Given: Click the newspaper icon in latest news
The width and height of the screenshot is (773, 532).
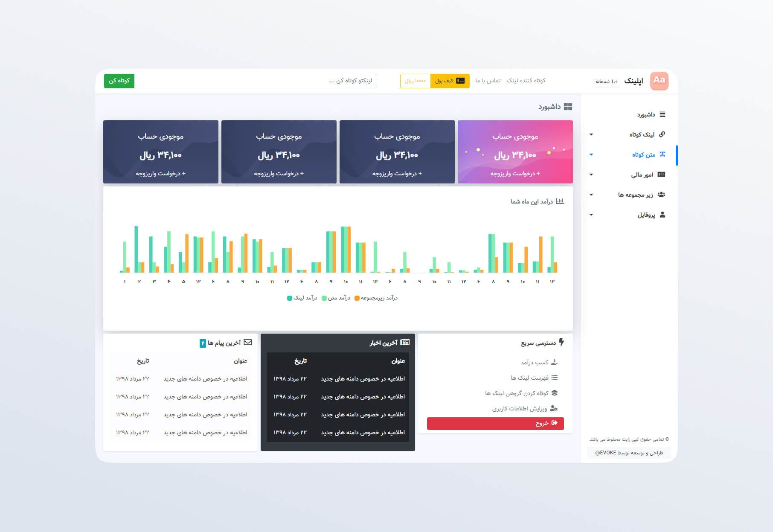Looking at the screenshot, I should pyautogui.click(x=405, y=342).
